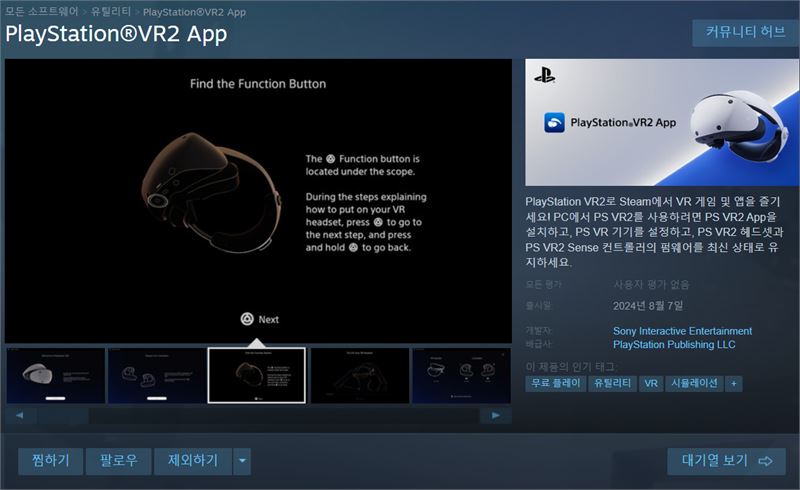Image resolution: width=800 pixels, height=490 pixels.
Task: Open Sony Interactive Entertainment developer link
Action: point(682,331)
